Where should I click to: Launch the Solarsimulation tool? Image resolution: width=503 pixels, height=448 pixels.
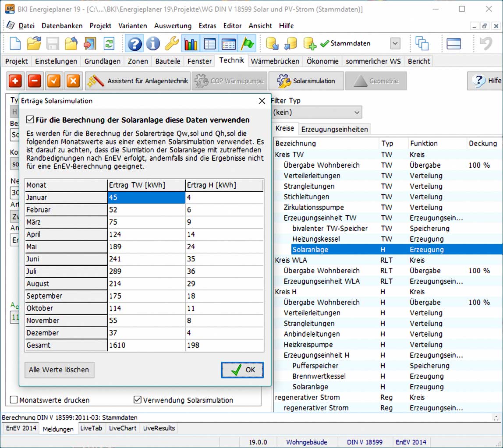pyautogui.click(x=306, y=81)
